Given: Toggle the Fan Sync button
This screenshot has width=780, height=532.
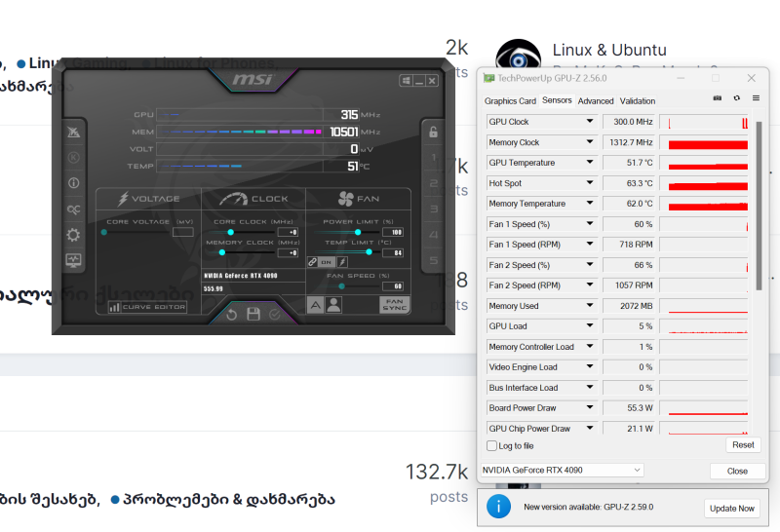Looking at the screenshot, I should coord(394,305).
